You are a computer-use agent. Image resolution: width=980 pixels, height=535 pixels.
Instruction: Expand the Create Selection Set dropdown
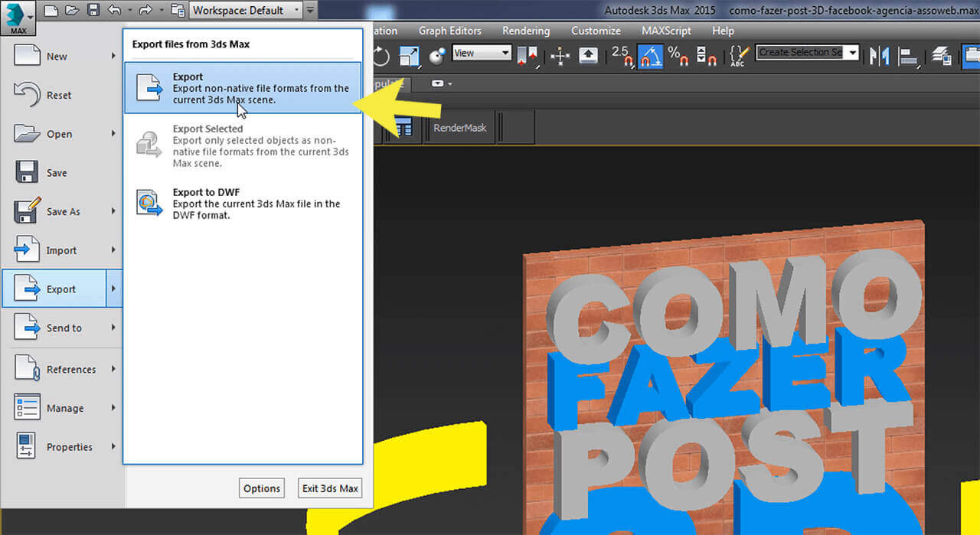point(852,53)
